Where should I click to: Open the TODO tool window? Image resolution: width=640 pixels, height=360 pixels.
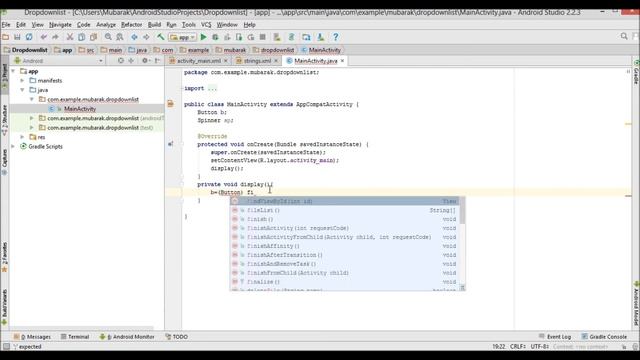tap(176, 337)
